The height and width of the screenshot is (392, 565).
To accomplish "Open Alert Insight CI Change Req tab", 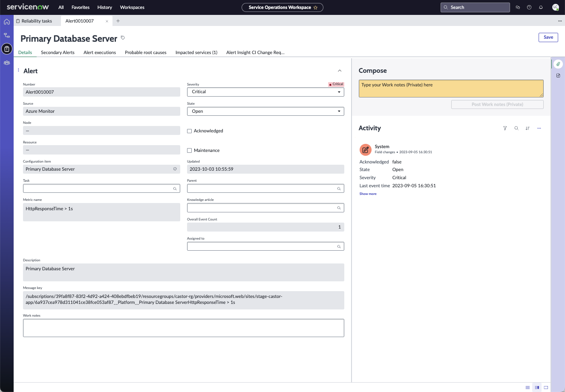I will 255,52.
